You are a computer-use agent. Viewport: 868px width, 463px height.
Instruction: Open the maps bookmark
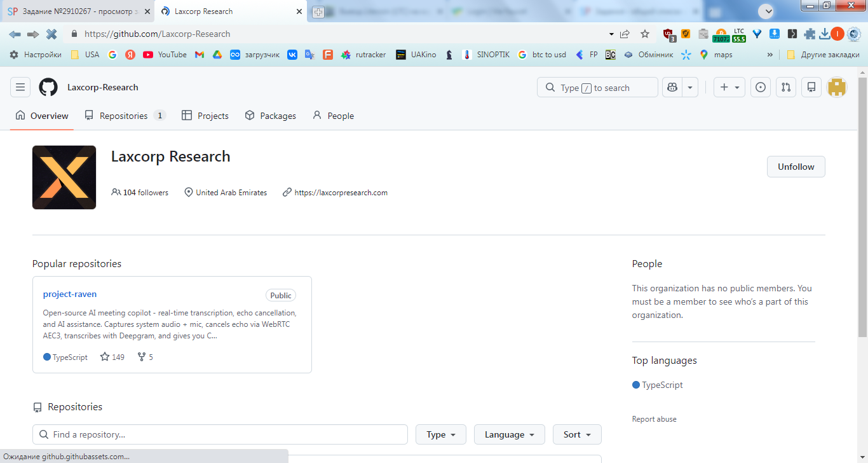click(716, 55)
